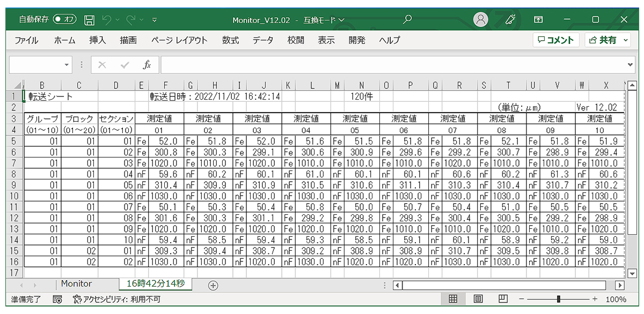Open the Insert ribbon tab
The width and height of the screenshot is (644, 314).
pyautogui.click(x=98, y=40)
